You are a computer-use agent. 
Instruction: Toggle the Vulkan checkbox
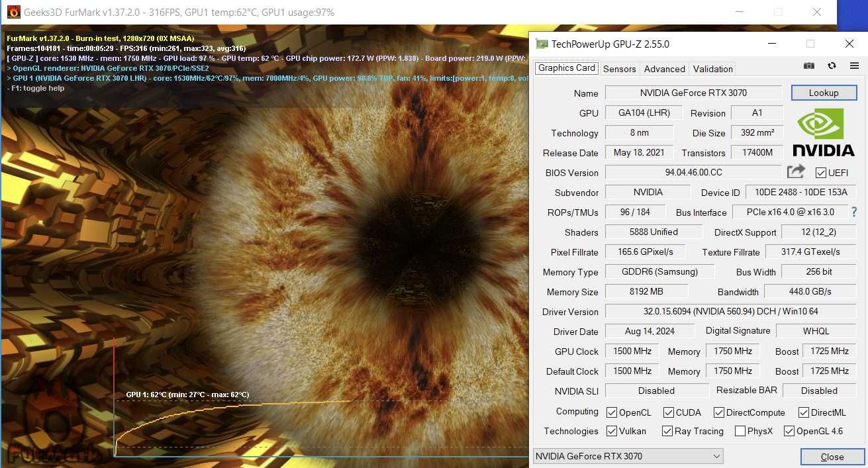coord(612,431)
